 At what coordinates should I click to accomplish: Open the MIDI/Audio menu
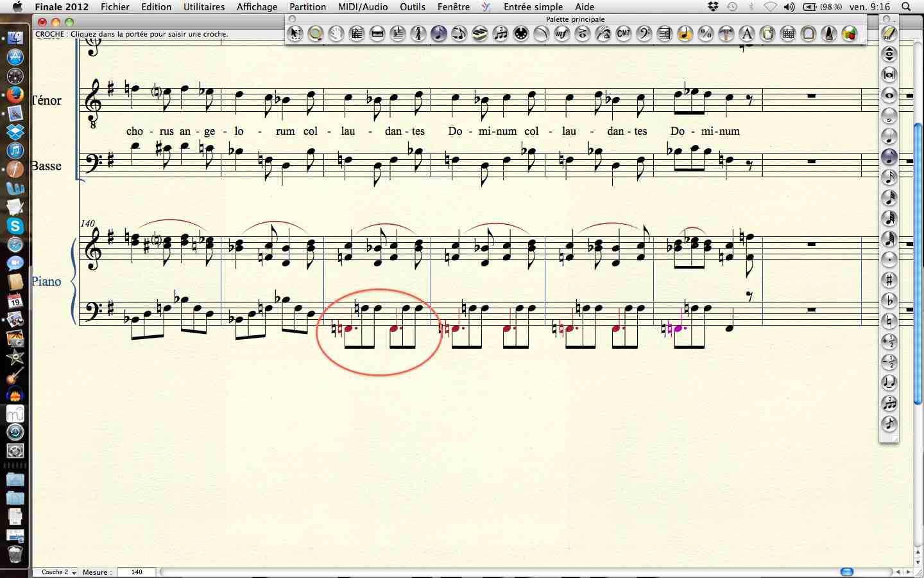click(363, 7)
